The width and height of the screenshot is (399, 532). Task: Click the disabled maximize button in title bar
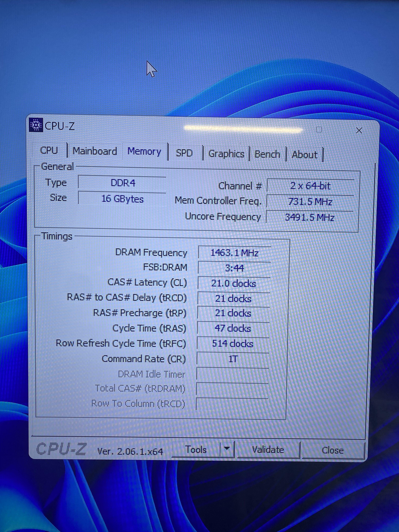(x=319, y=130)
